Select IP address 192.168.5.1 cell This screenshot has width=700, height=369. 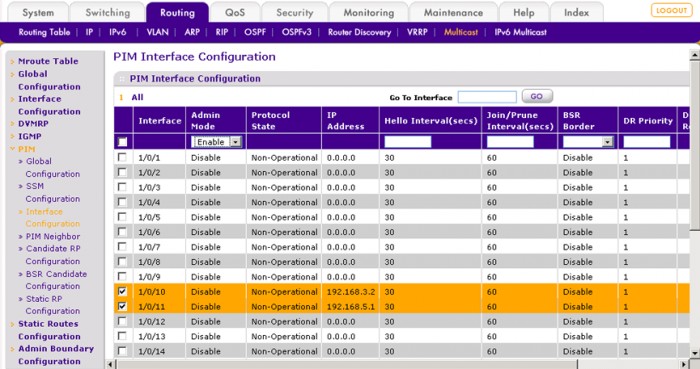[x=351, y=307]
